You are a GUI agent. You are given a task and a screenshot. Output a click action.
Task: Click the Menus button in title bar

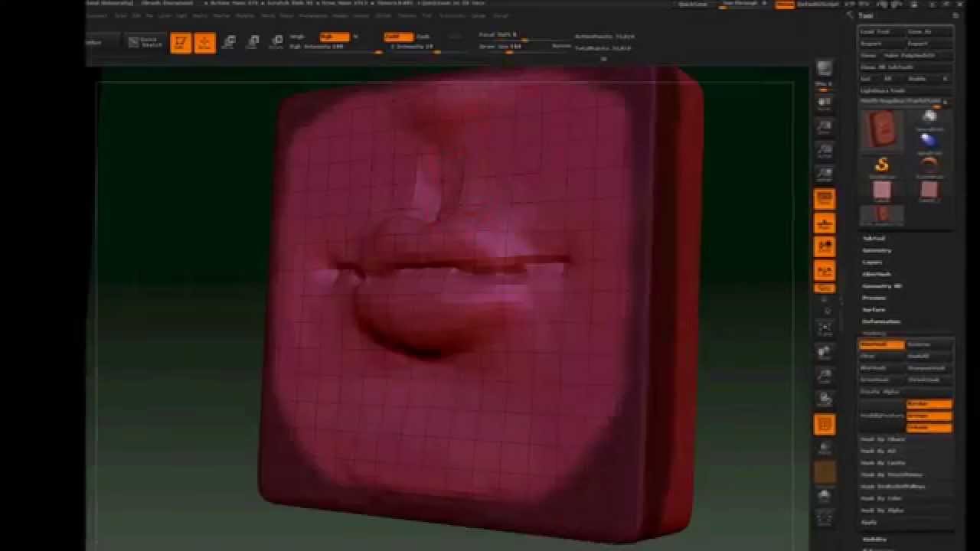pos(784,5)
